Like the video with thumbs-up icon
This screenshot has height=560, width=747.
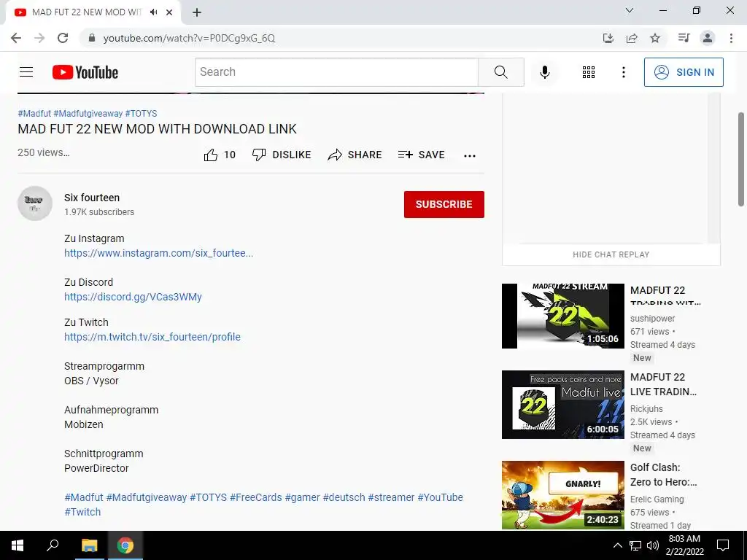(x=211, y=155)
